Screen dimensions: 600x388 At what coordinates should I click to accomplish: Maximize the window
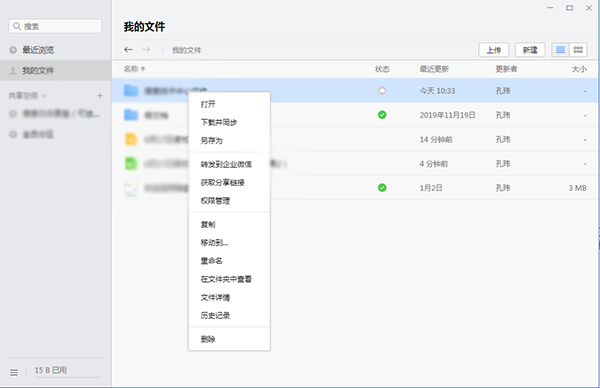(570, 8)
